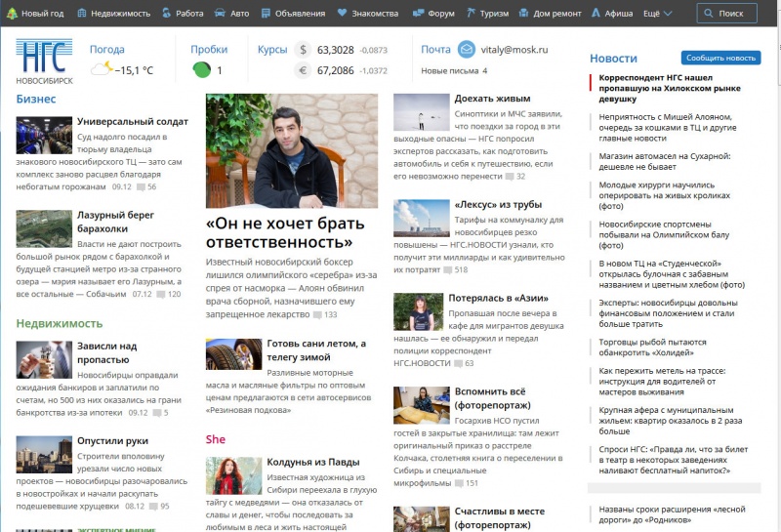This screenshot has height=532, width=781.
Task: Click the comment icon under «Лексус» из трубы
Action: coord(448,269)
